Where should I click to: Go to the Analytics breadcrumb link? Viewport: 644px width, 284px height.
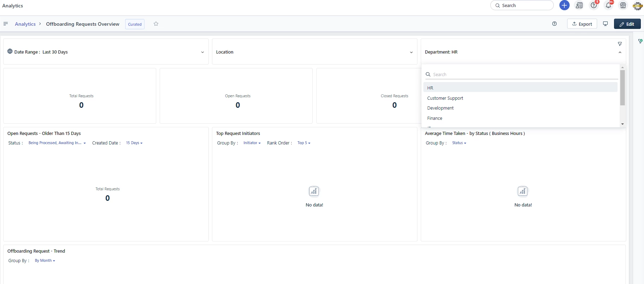coord(25,24)
